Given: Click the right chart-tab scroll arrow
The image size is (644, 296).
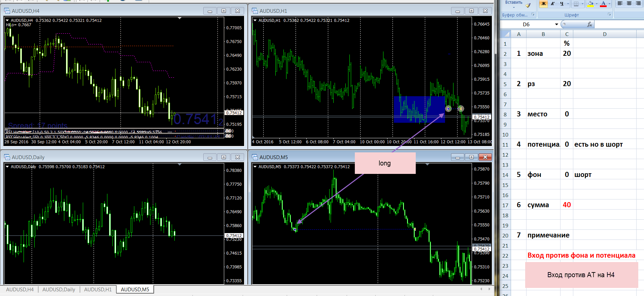Looking at the screenshot, I should tap(489, 289).
